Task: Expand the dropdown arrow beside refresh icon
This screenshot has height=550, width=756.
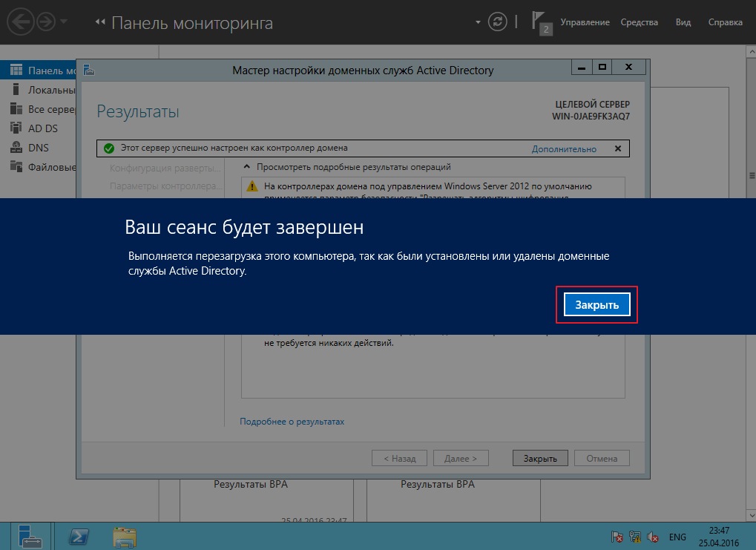Action: (x=478, y=22)
